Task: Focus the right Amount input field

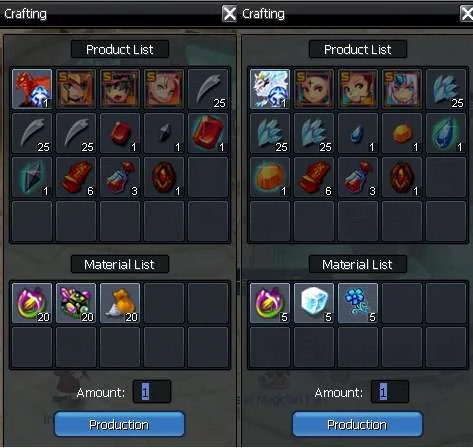Action: click(x=390, y=392)
